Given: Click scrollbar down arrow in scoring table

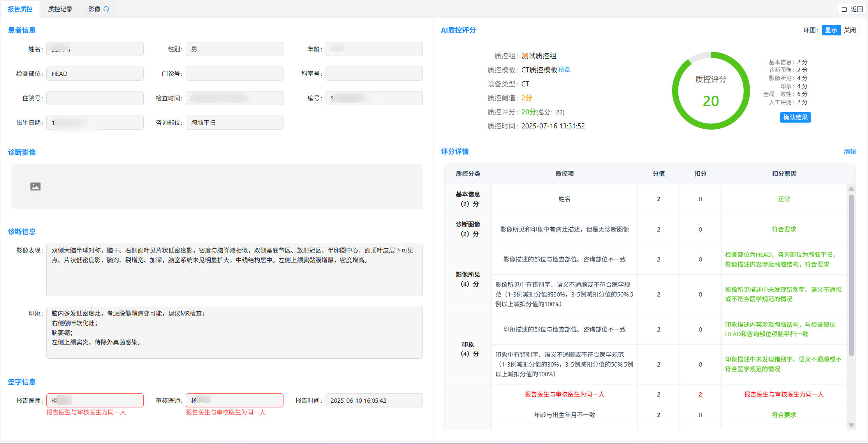Looking at the screenshot, I should 851,425.
